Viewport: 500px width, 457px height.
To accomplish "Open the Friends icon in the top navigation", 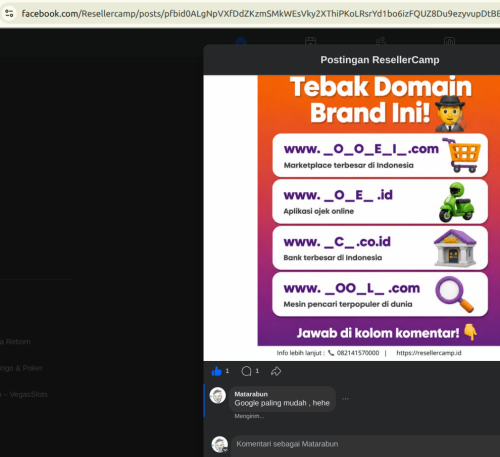I will [x=380, y=41].
